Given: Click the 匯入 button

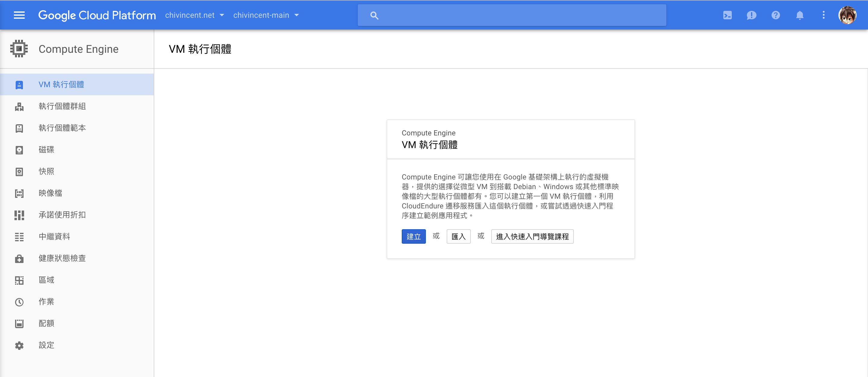Looking at the screenshot, I should (x=458, y=236).
